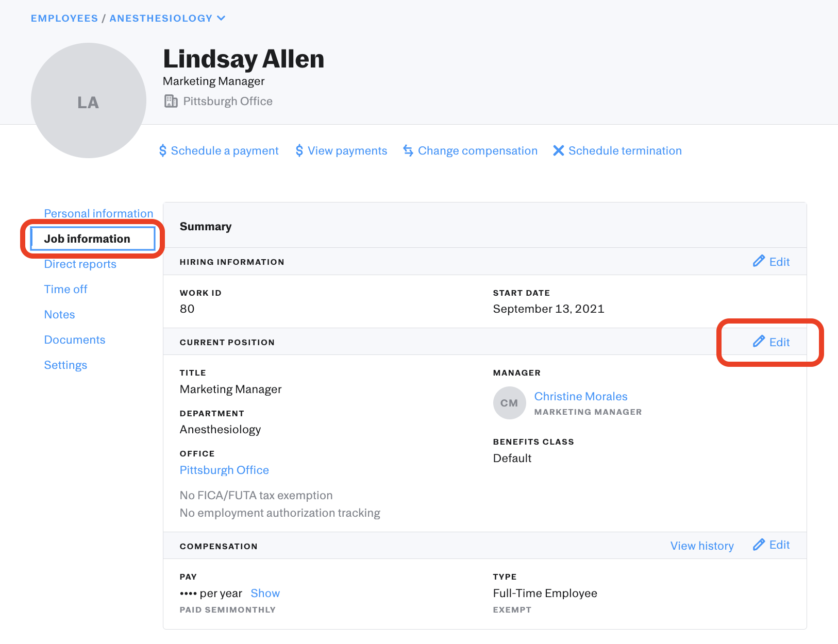838x644 pixels.
Task: Edit the Compensation section
Action: [x=772, y=545]
